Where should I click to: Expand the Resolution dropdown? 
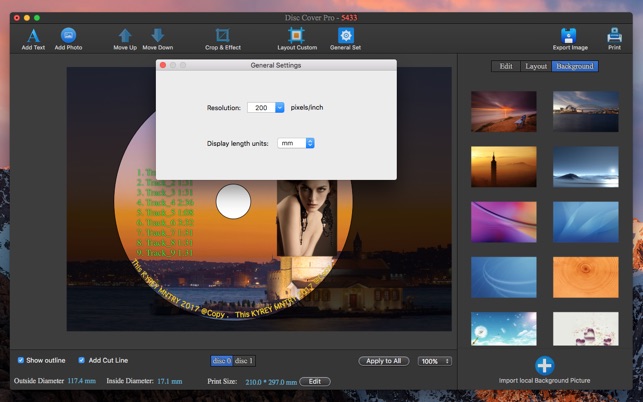(x=279, y=107)
